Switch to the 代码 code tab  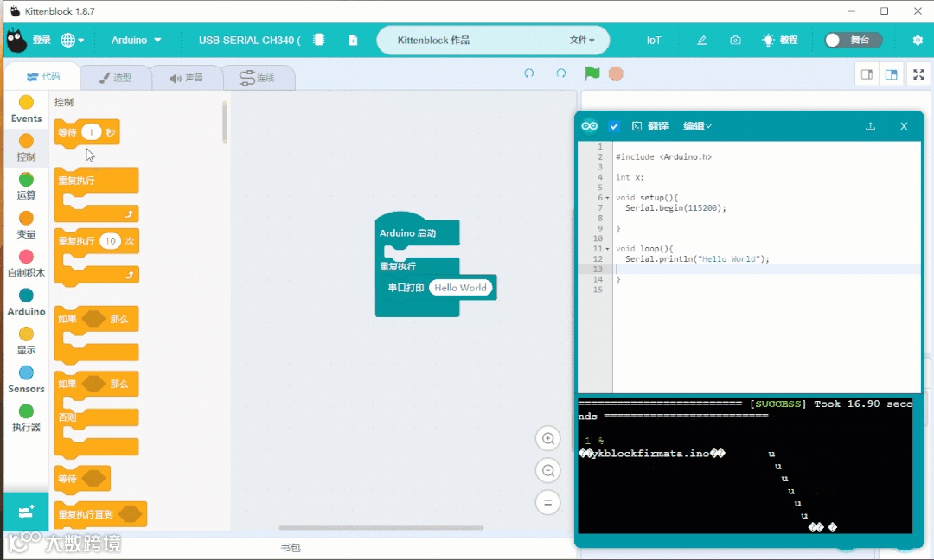43,76
